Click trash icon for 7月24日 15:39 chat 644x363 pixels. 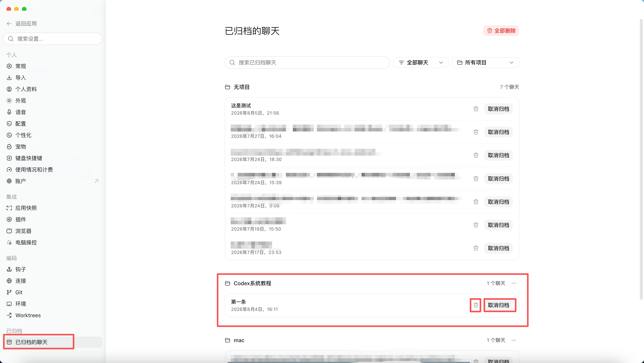476,178
